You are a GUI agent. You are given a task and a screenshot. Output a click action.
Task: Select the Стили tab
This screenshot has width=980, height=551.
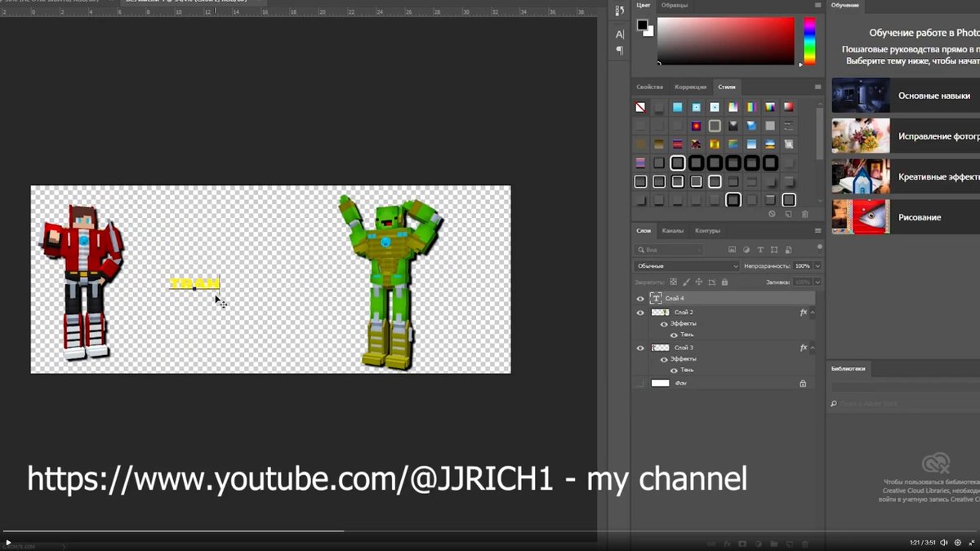727,87
